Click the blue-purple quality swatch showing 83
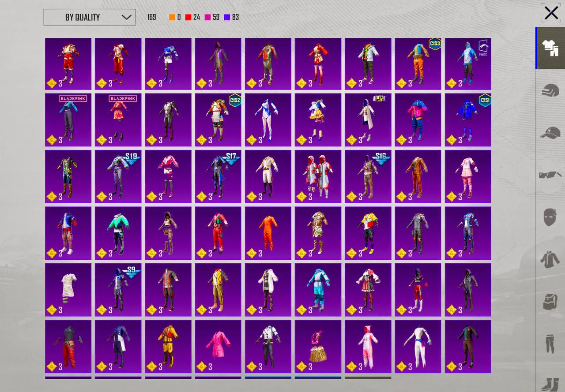This screenshot has width=565, height=392. point(227,17)
